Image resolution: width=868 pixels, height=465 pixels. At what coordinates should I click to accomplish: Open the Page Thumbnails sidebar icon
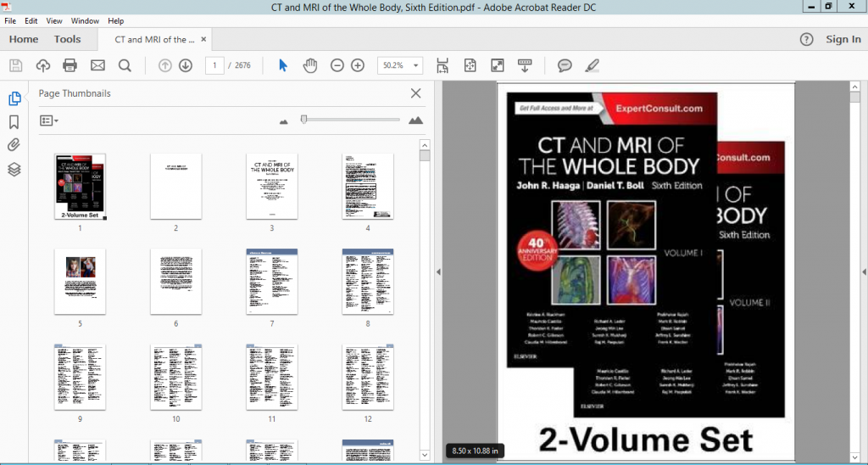[14, 99]
